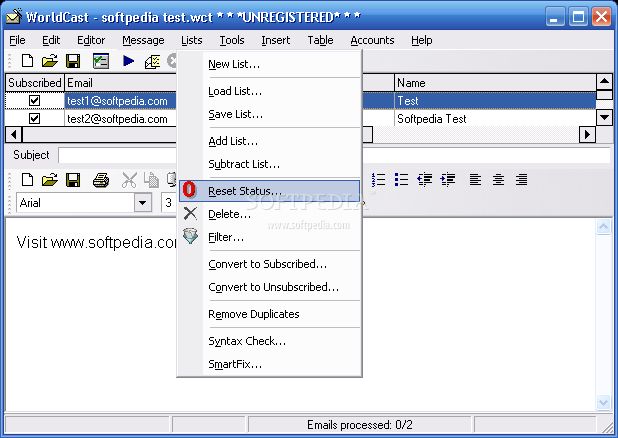The image size is (618, 438).
Task: Open the Insert menu
Action: (275, 40)
